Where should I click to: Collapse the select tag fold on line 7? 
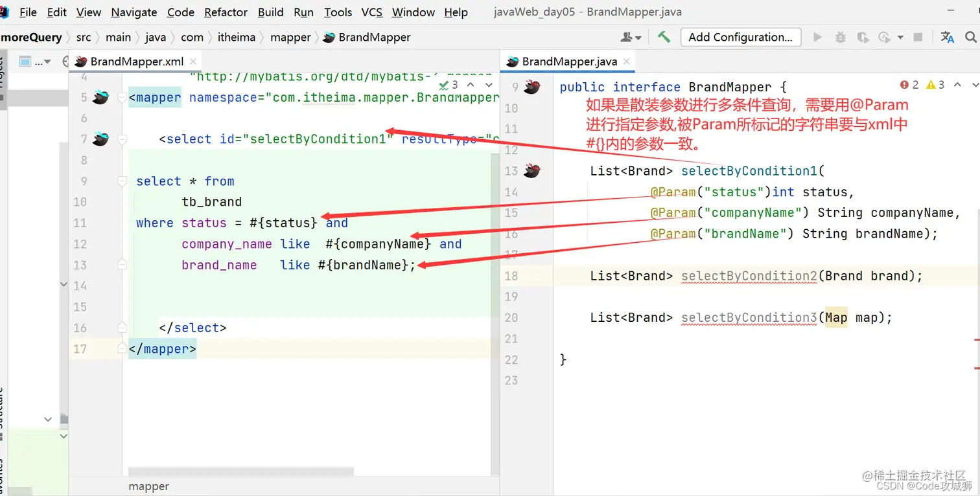[122, 139]
